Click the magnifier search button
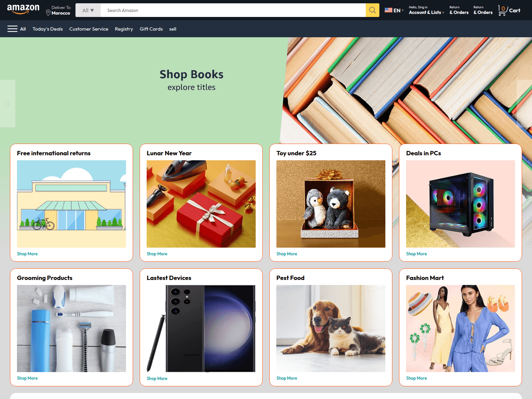This screenshot has width=532, height=399. click(372, 10)
